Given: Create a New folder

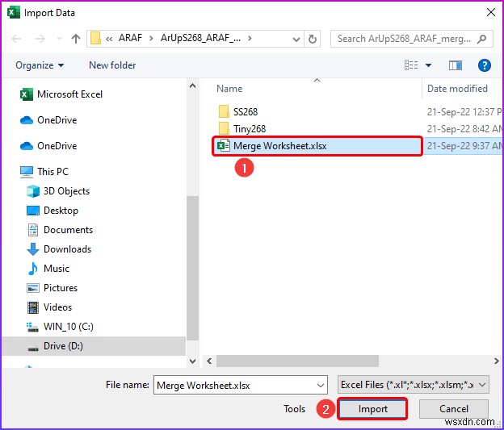Looking at the screenshot, I should click(112, 65).
